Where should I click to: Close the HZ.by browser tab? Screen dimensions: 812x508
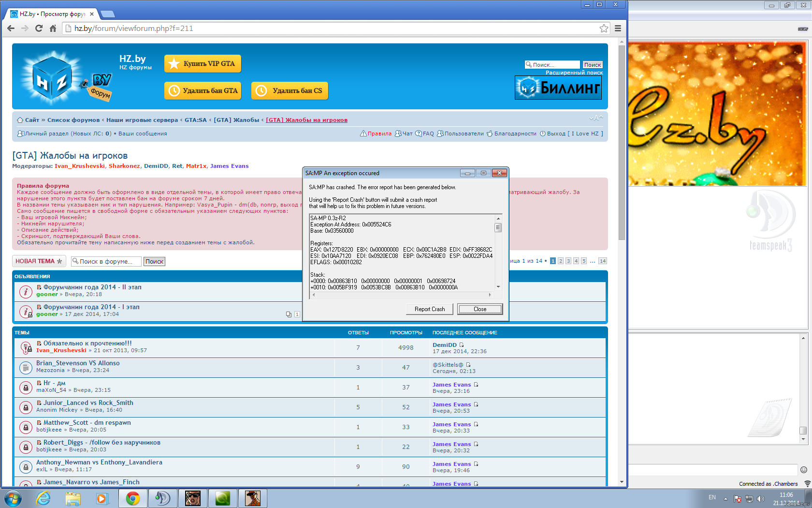tap(92, 14)
